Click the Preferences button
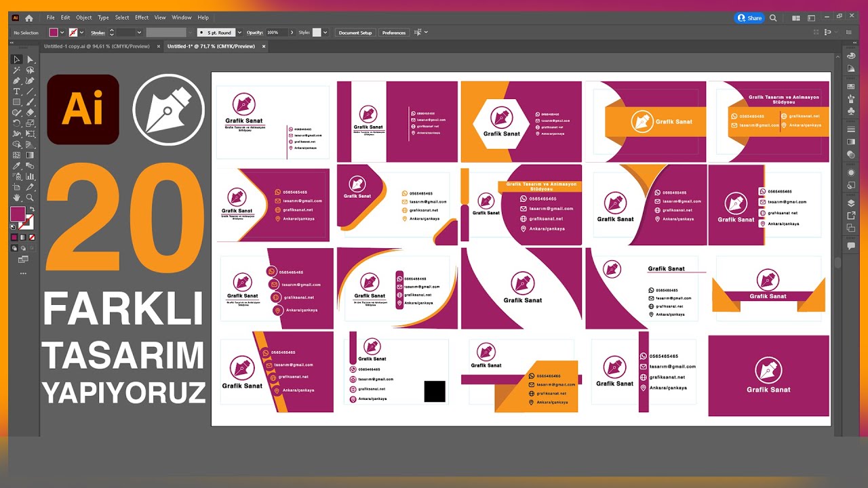Screen dimensions: 868x488 point(394,33)
